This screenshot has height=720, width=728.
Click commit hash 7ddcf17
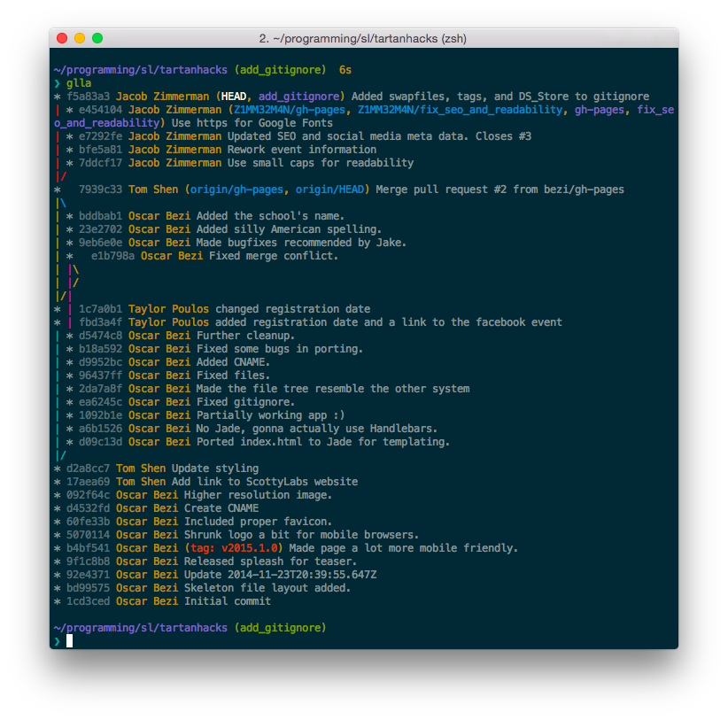point(101,163)
